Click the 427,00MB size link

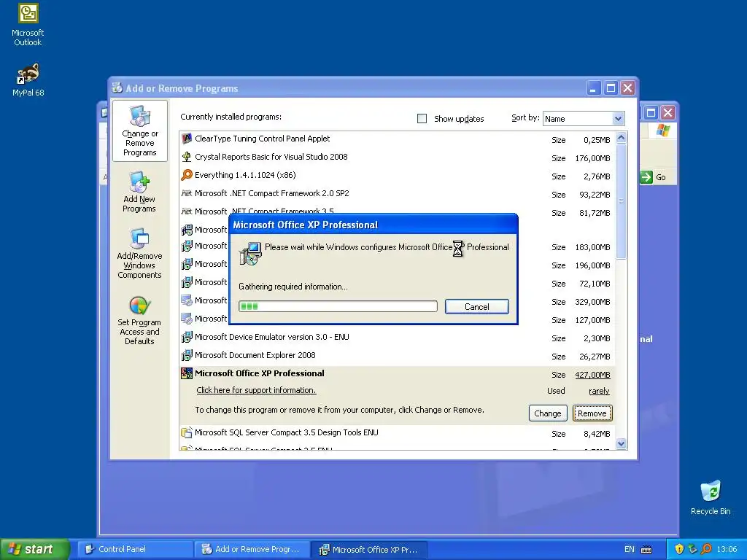click(592, 375)
